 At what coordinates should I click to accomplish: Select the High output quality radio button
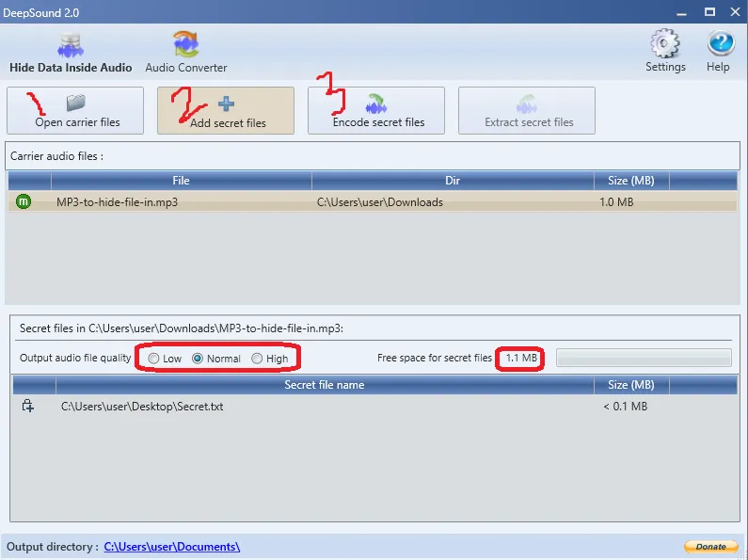coord(257,359)
